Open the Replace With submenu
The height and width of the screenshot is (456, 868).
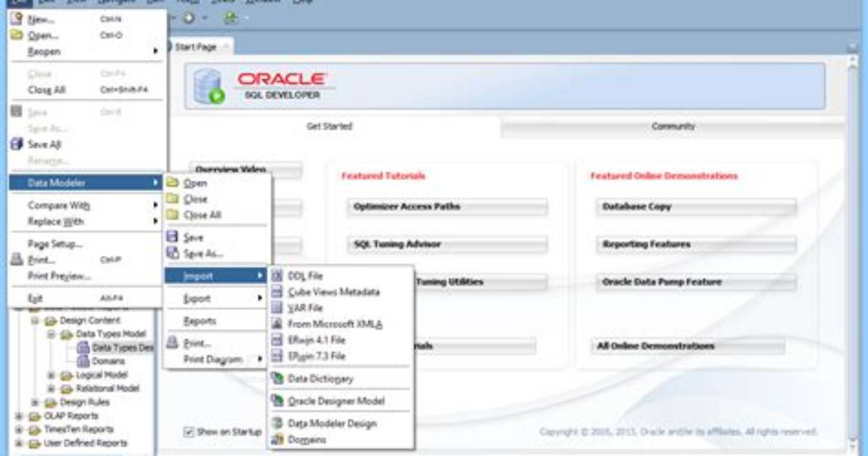click(86, 221)
